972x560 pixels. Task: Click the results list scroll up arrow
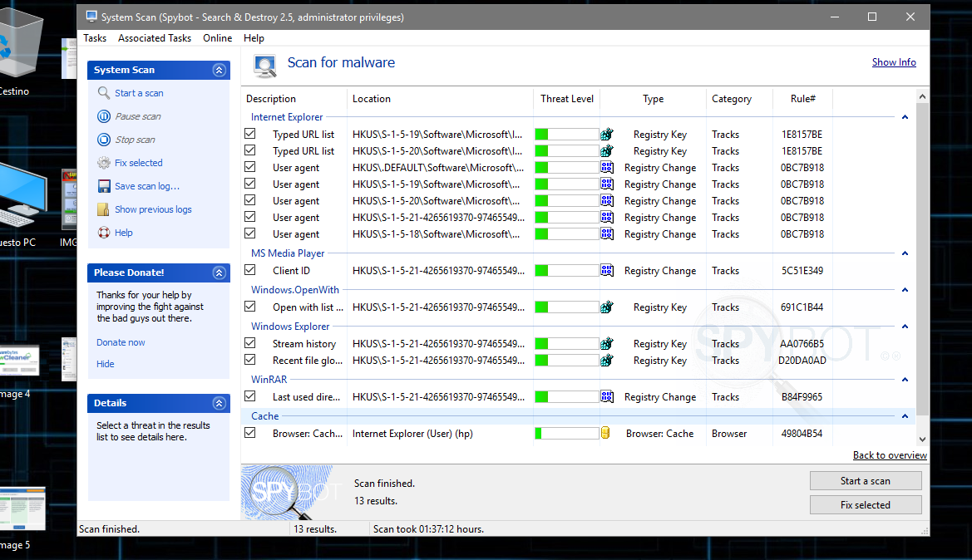(922, 96)
